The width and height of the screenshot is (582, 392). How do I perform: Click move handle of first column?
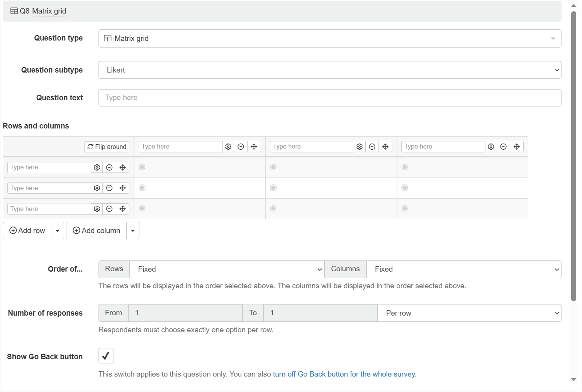(x=254, y=147)
